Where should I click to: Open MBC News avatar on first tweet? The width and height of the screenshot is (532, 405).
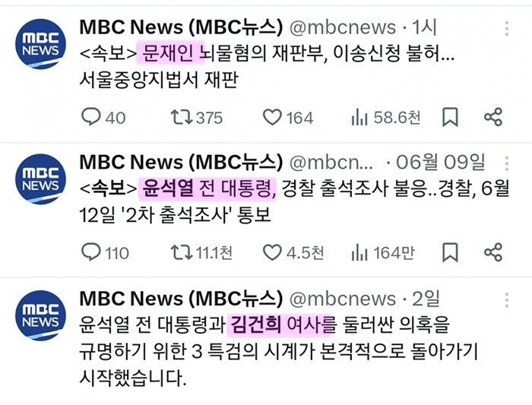coord(41,44)
